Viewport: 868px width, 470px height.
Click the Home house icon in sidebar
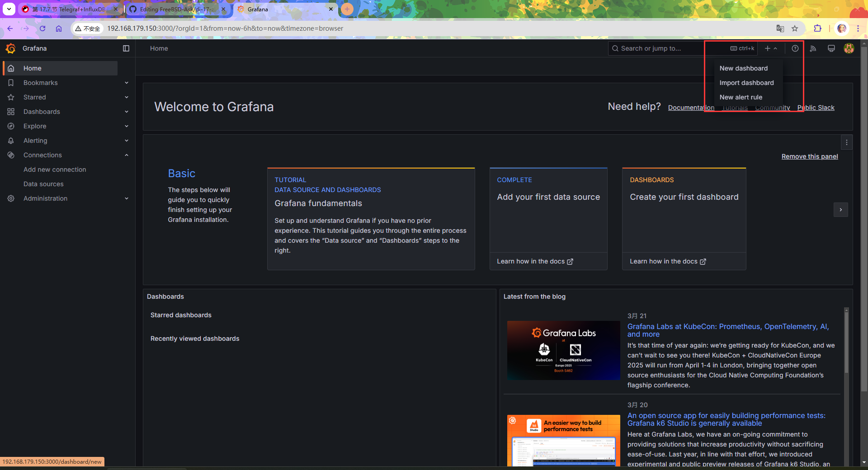point(11,68)
